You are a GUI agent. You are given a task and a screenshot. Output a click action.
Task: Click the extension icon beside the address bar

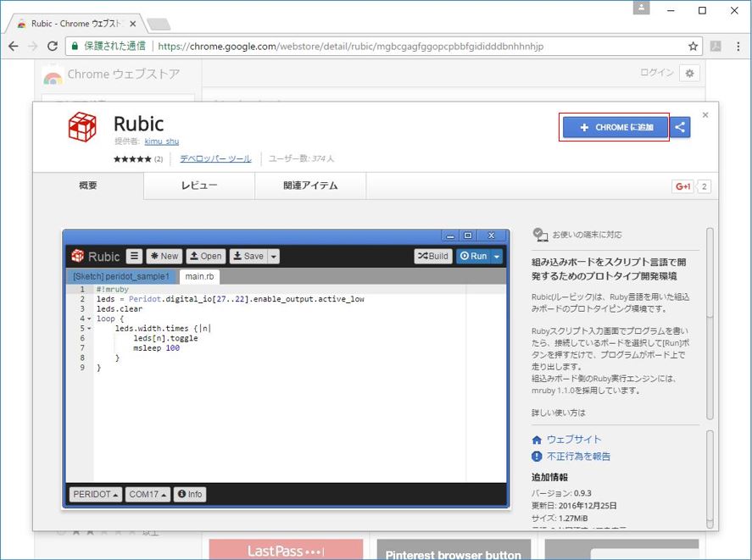click(716, 46)
